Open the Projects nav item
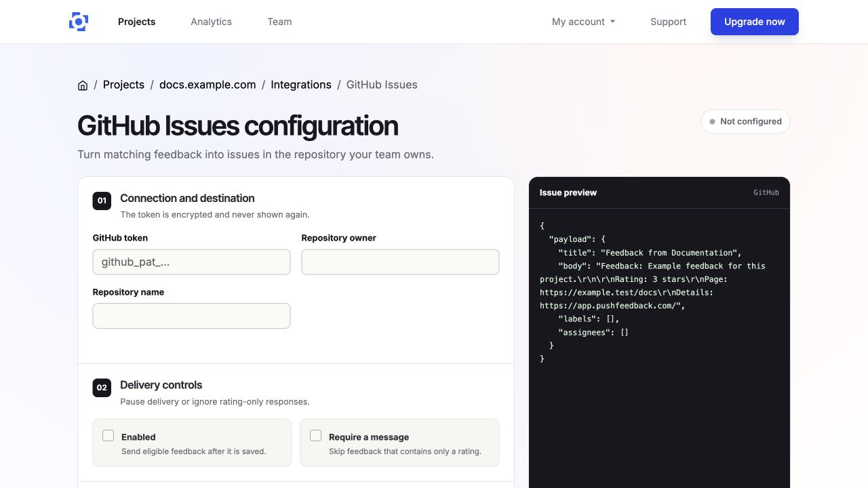Viewport: 868px width, 488px height. 136,22
